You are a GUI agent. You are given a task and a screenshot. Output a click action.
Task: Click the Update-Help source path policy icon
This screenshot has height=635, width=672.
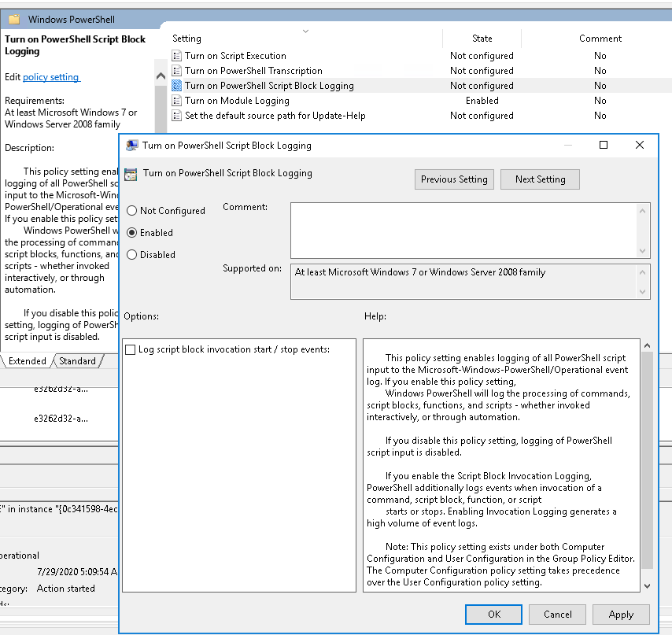(x=177, y=116)
